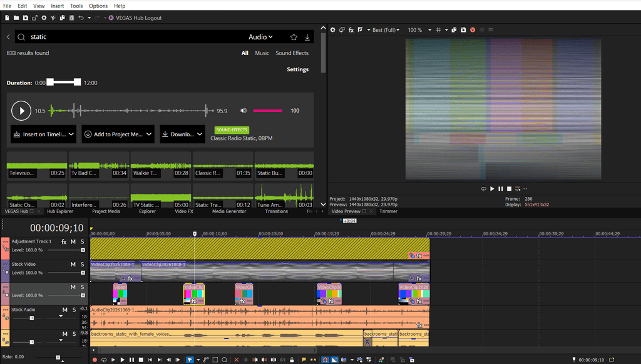Toggle split screen view in preview toolbar
Screen dimensions: 641x364
[x=360, y=30]
